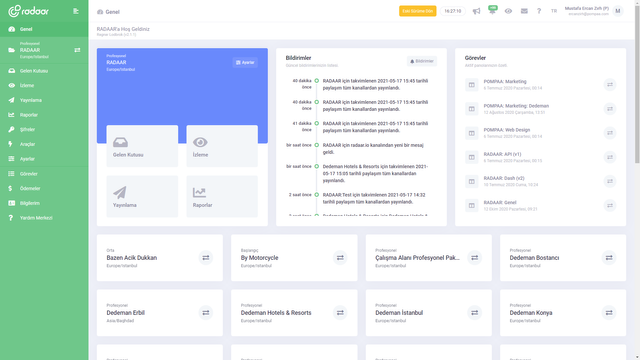This screenshot has width=640, height=360.
Task: Switch to Dedeman Konya workspace
Action: [x=609, y=313]
